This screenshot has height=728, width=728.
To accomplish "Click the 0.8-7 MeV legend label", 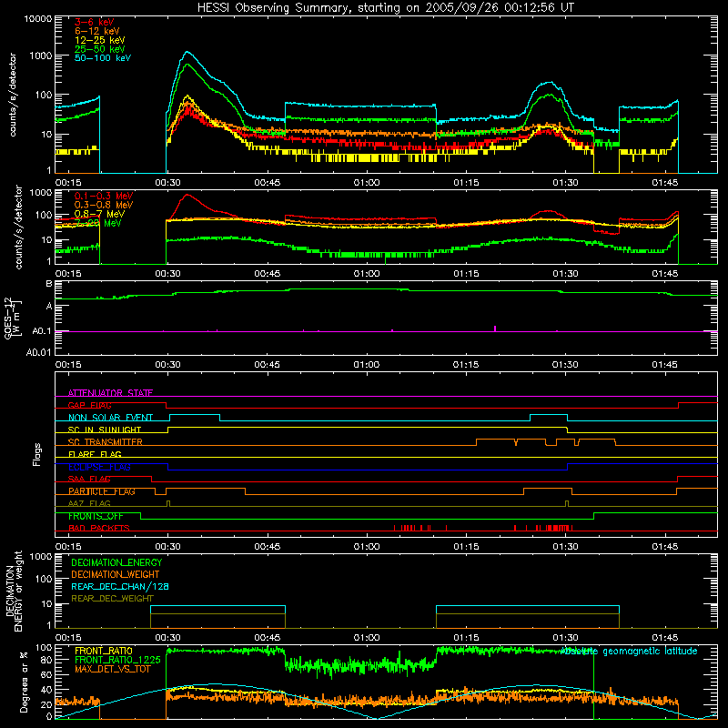I will click(99, 214).
